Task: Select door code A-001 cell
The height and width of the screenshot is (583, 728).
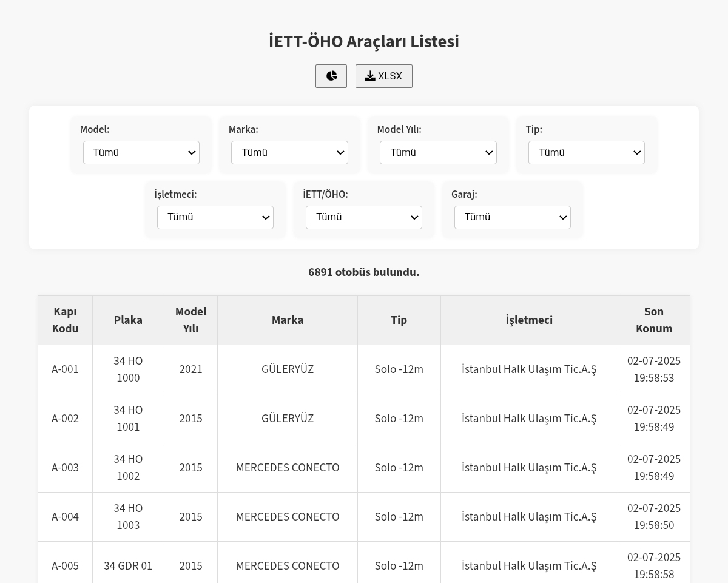Action: (65, 369)
